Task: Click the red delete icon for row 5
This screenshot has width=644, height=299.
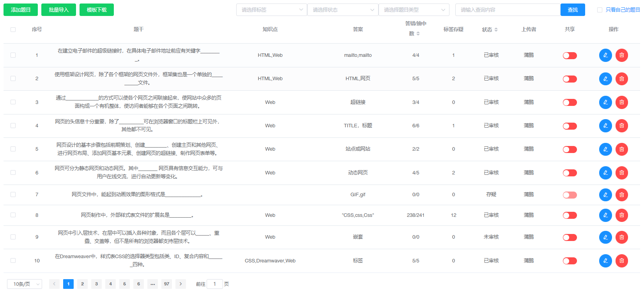Action: pyautogui.click(x=621, y=149)
